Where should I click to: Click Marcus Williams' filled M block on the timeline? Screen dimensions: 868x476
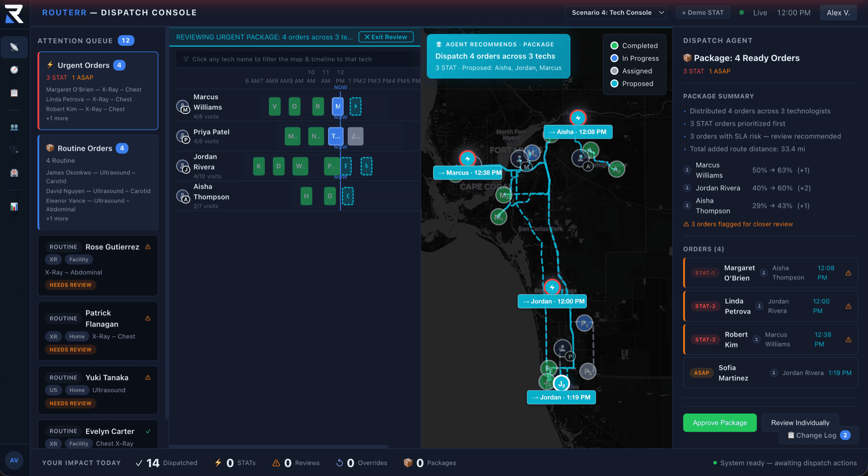point(337,107)
